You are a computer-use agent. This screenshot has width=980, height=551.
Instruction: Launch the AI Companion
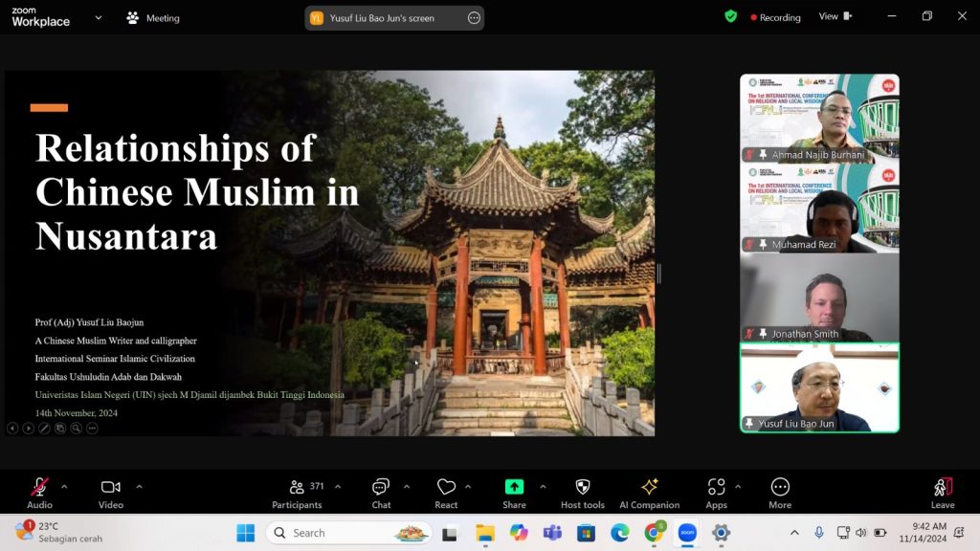pyautogui.click(x=649, y=493)
